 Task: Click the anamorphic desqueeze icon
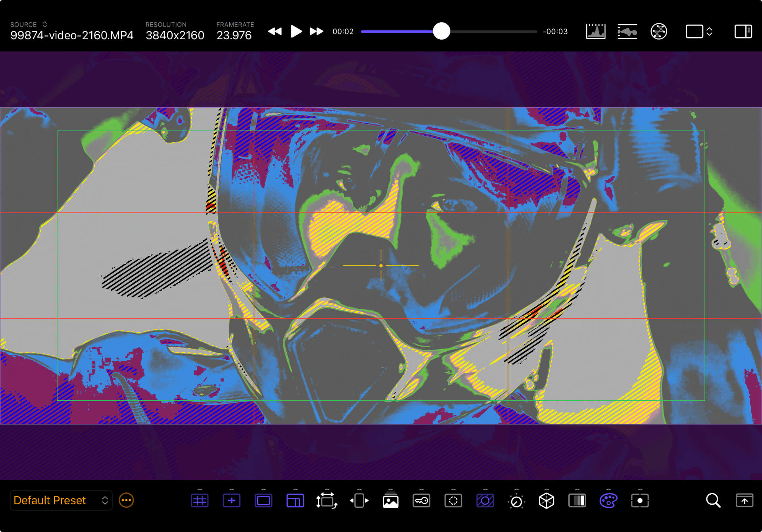pos(359,501)
